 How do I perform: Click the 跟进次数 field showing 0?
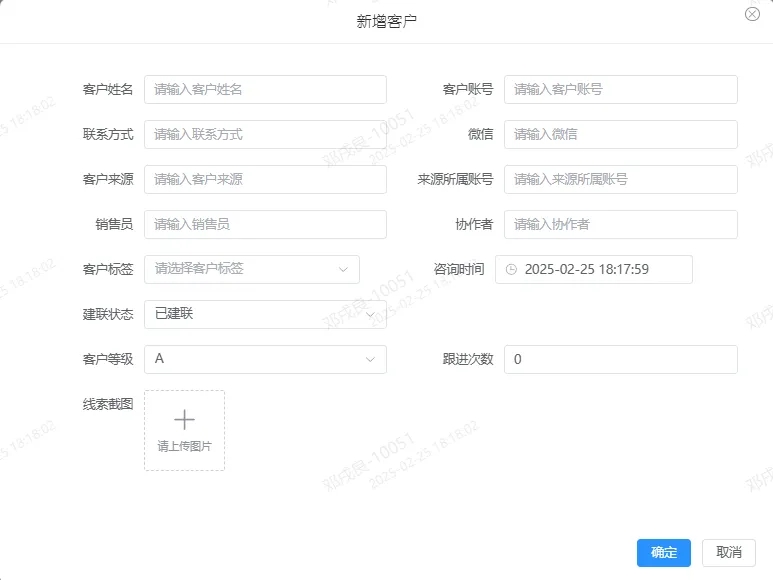tap(621, 359)
